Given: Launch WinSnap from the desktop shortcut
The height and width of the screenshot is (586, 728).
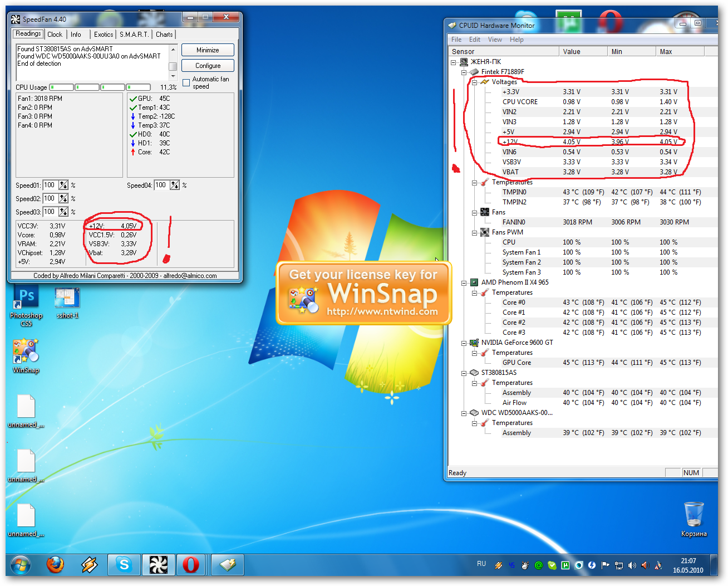Looking at the screenshot, I should click(x=26, y=356).
